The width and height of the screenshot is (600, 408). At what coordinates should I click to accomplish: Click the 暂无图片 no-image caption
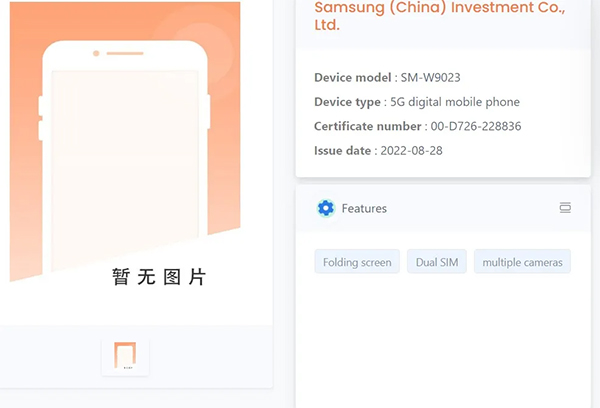point(159,277)
